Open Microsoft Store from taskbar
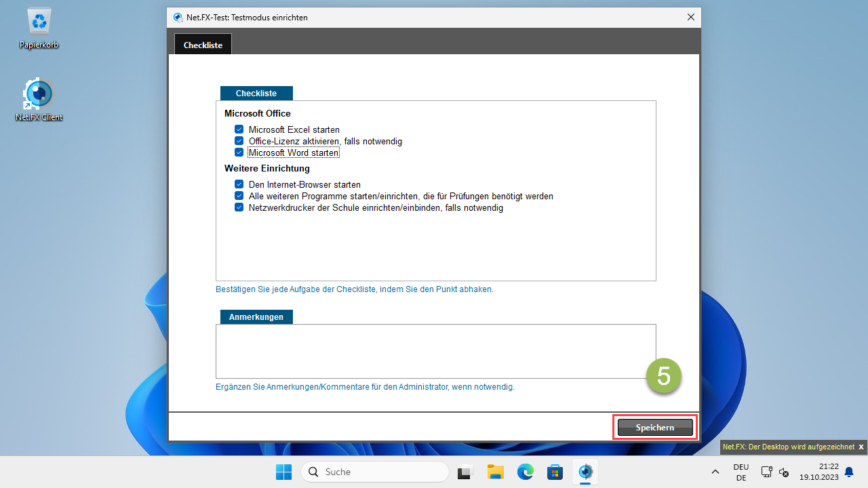The width and height of the screenshot is (868, 488). [556, 472]
